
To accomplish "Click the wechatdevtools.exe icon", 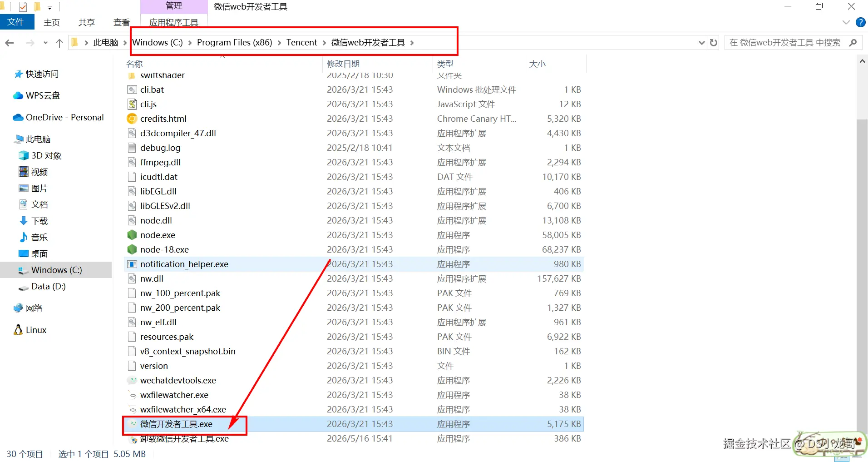I will (x=132, y=380).
